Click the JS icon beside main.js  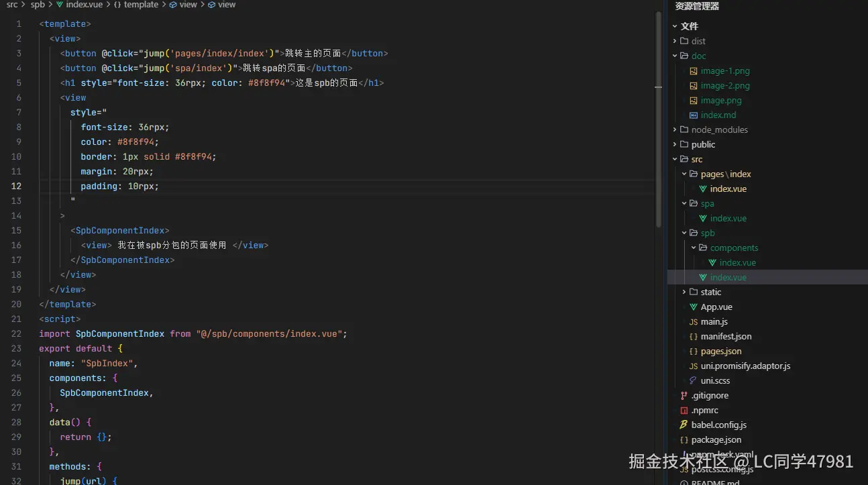tap(694, 321)
